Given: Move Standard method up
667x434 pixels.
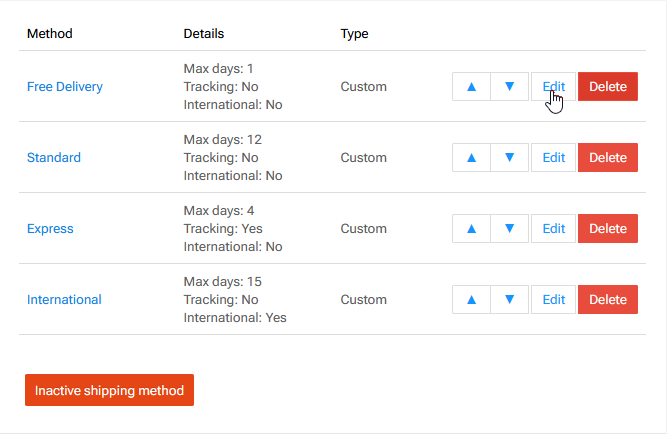Looking at the screenshot, I should [x=471, y=158].
